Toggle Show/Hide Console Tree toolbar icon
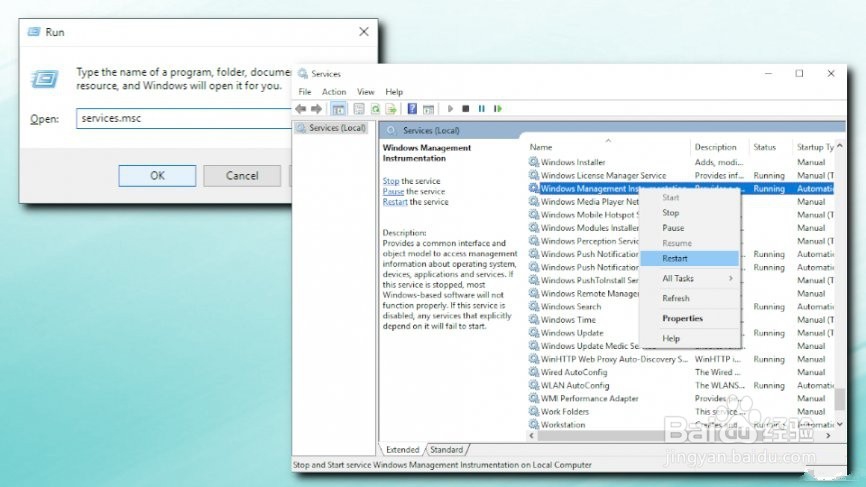Image resolution: width=866 pixels, height=487 pixels. click(x=338, y=109)
